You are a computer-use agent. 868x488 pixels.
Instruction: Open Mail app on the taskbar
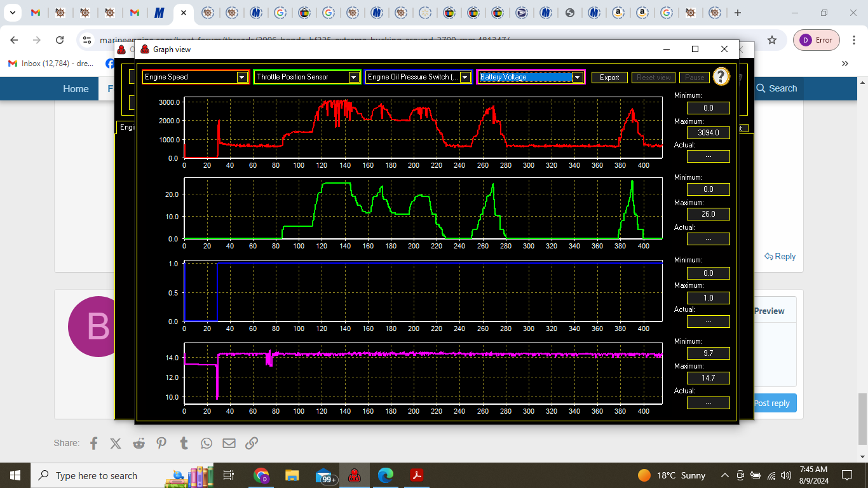point(326,475)
